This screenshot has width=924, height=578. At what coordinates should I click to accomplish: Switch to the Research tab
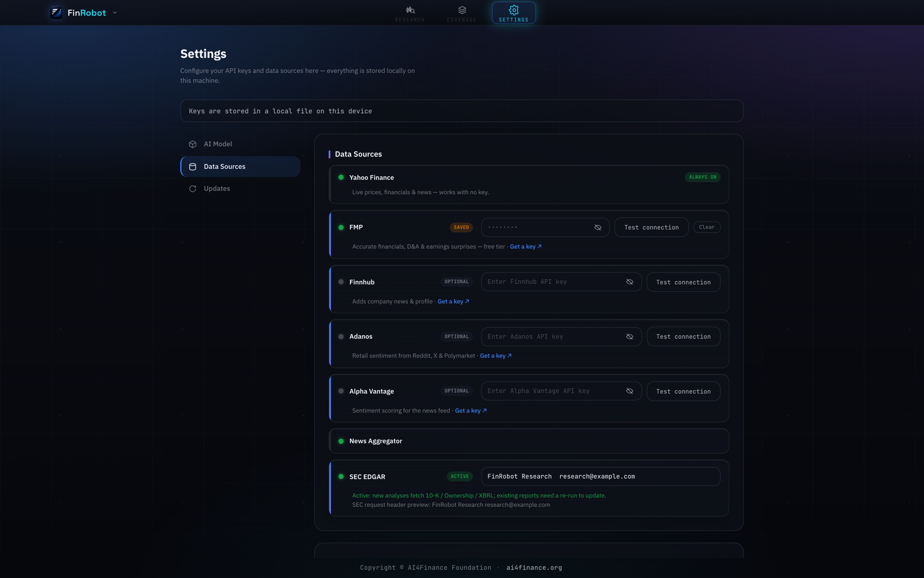(x=410, y=13)
